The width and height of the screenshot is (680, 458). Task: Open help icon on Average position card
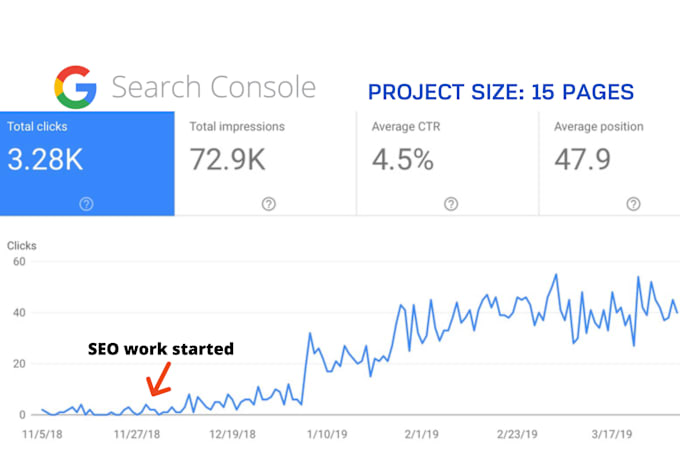coord(633,204)
